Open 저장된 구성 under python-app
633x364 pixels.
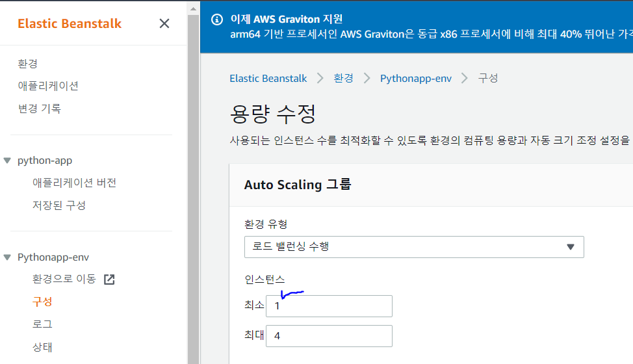coord(59,205)
